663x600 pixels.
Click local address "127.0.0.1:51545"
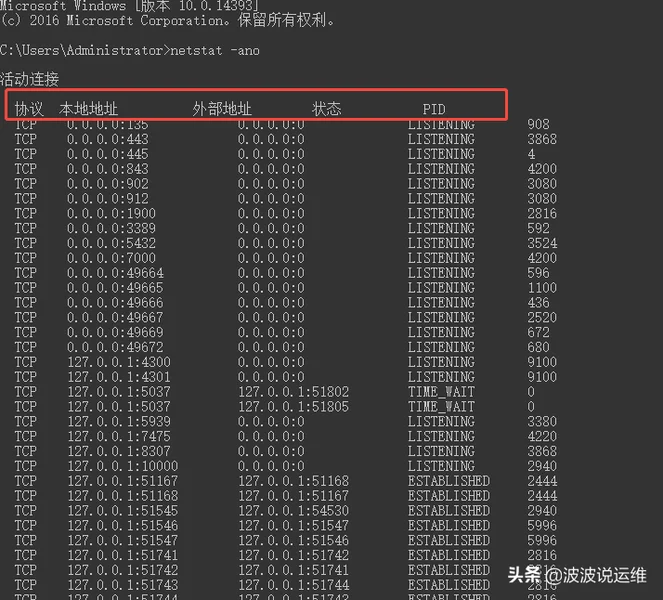coord(123,510)
